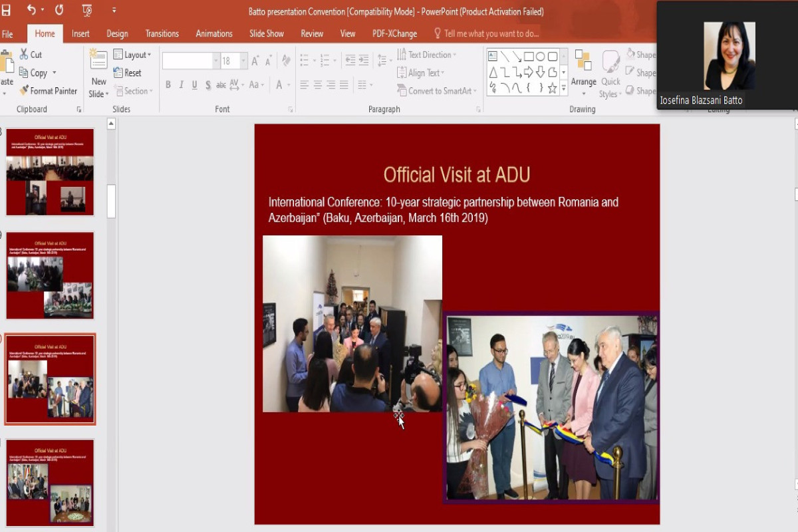Select the 5-point Star shape
Screen dimensions: 798x532
click(552, 88)
